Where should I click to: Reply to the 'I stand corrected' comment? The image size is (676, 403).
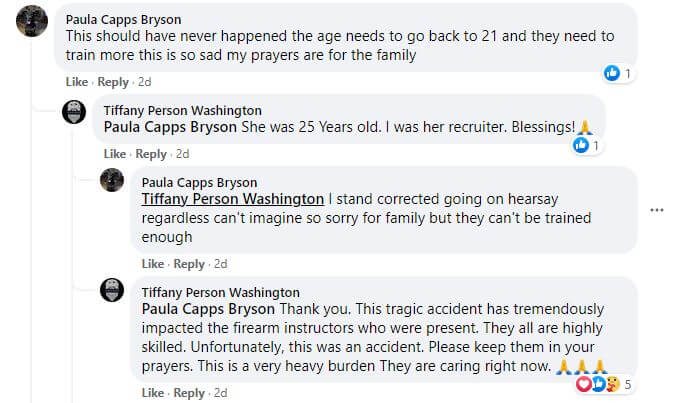point(189,264)
